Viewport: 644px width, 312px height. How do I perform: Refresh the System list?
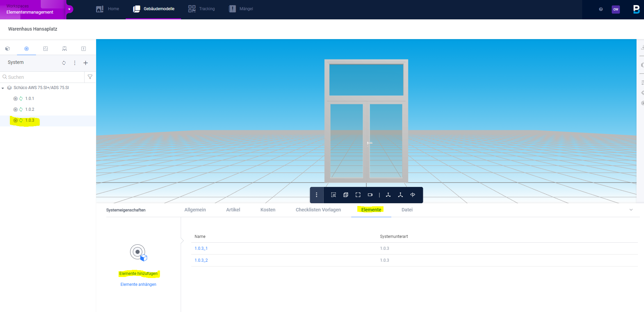(x=64, y=63)
